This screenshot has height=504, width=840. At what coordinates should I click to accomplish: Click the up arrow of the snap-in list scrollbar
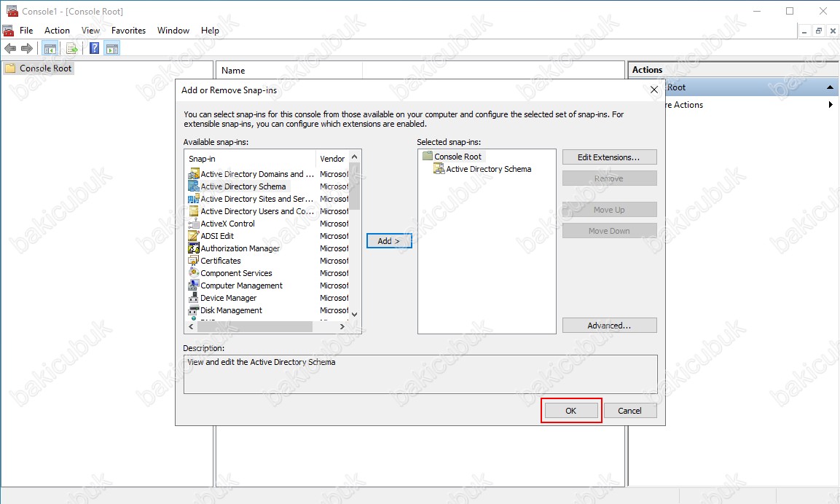pos(354,157)
